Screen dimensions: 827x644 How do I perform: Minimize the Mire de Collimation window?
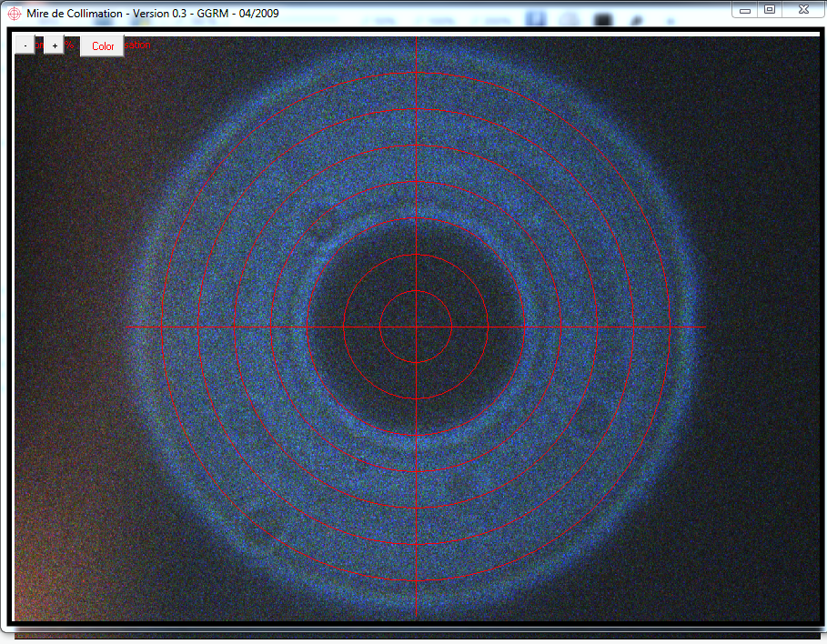pos(744,9)
